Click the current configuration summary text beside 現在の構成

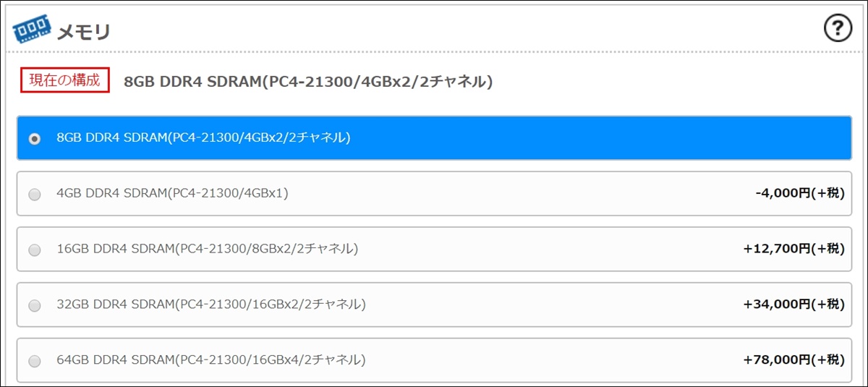point(308,82)
